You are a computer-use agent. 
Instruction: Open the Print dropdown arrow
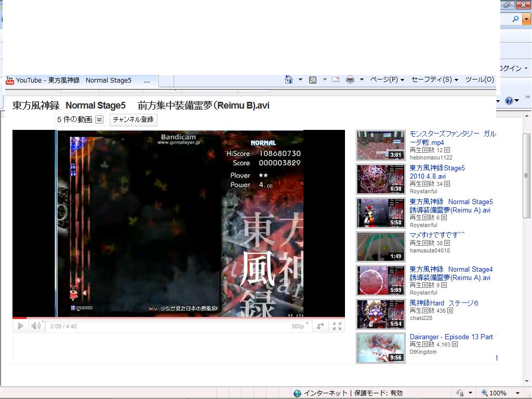[x=362, y=79]
